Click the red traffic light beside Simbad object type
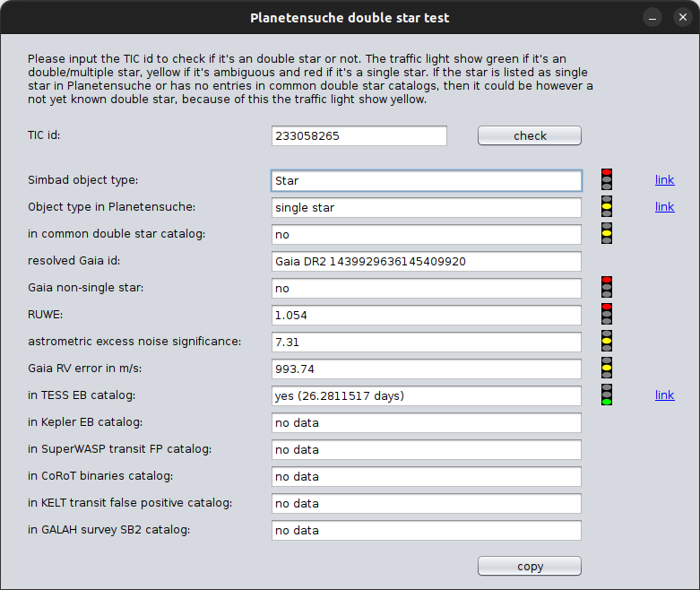700x590 pixels. tap(606, 179)
